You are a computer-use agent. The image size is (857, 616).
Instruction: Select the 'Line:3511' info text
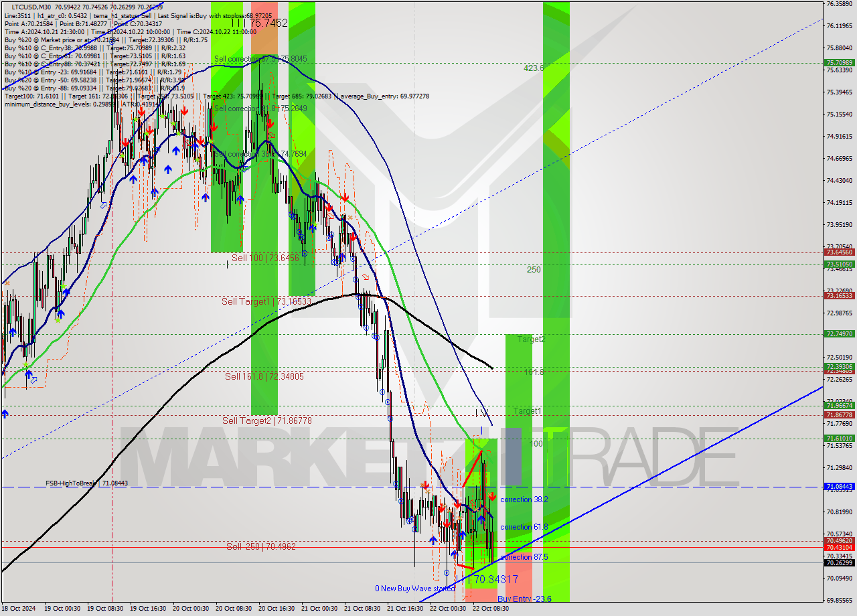[x=18, y=15]
